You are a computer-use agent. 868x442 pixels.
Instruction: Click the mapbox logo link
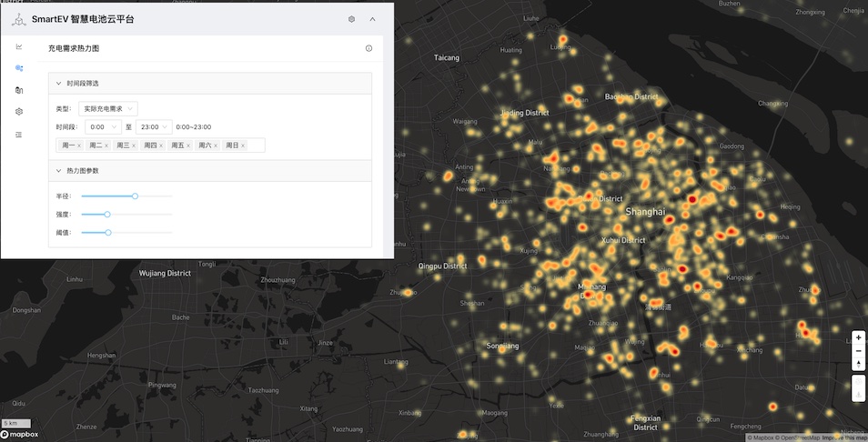(20, 435)
